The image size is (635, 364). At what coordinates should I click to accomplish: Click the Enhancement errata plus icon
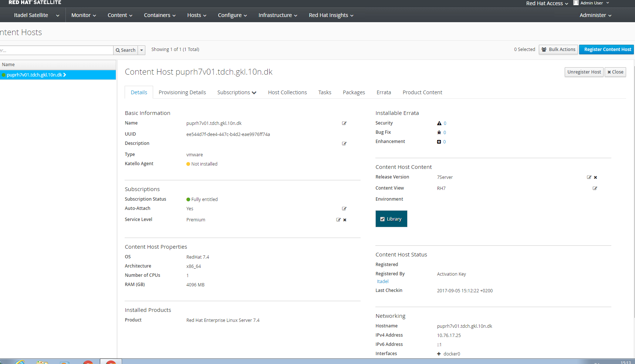pyautogui.click(x=439, y=142)
